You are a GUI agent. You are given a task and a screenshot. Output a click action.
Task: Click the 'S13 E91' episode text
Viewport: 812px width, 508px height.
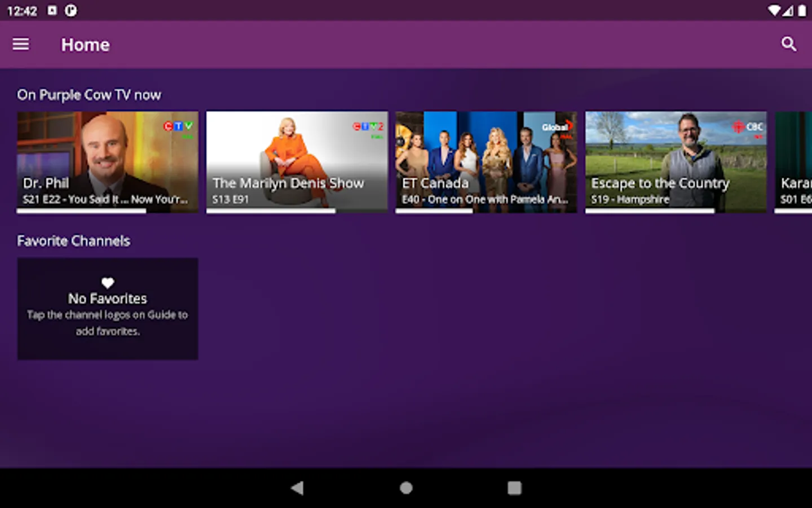[x=230, y=199]
